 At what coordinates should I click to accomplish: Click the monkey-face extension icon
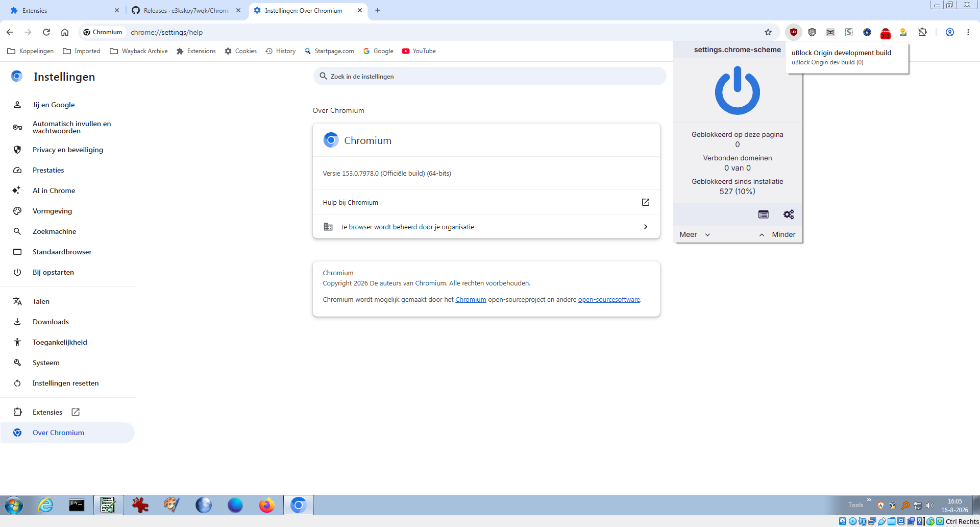point(812,32)
